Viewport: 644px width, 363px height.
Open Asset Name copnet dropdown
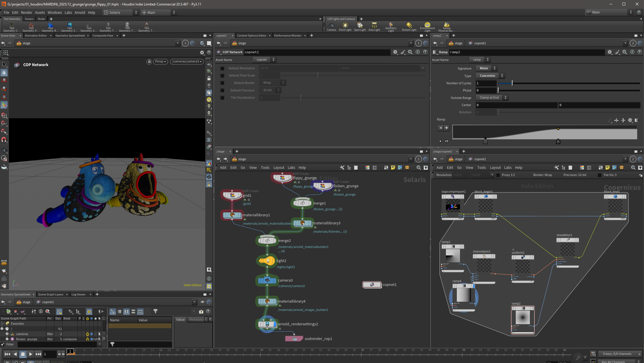(264, 60)
